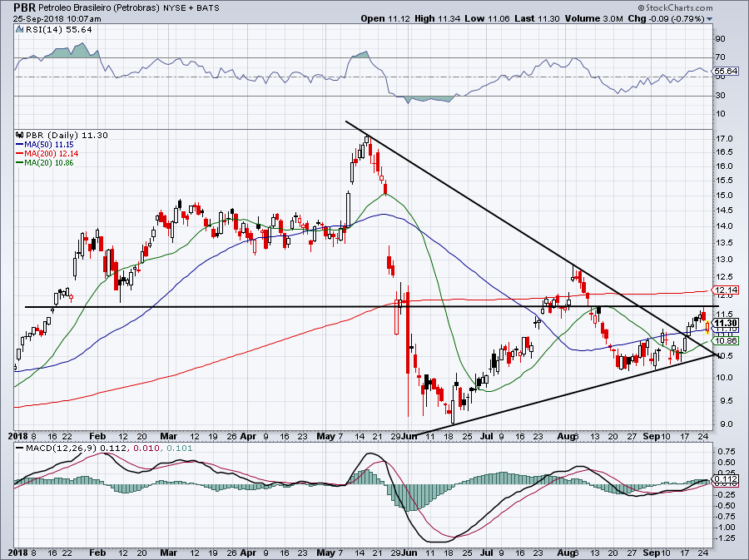Click the candlestick icon before PBR (Daily)
Viewport: 749px width, 560px height.
[x=20, y=135]
